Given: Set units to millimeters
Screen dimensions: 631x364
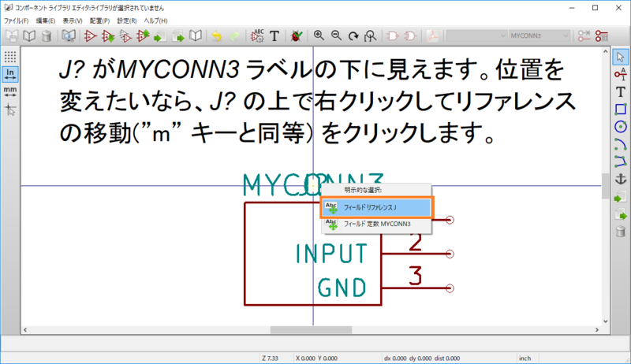Looking at the screenshot, I should pyautogui.click(x=10, y=91).
